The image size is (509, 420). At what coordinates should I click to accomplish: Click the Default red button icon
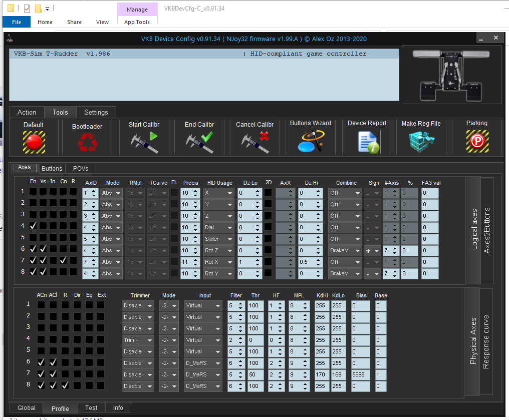[x=34, y=142]
